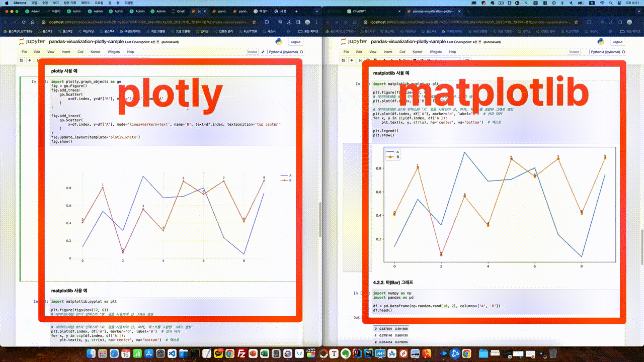Open the View menu in right Jupyter notebook
This screenshot has width=644, height=362.
tap(373, 52)
